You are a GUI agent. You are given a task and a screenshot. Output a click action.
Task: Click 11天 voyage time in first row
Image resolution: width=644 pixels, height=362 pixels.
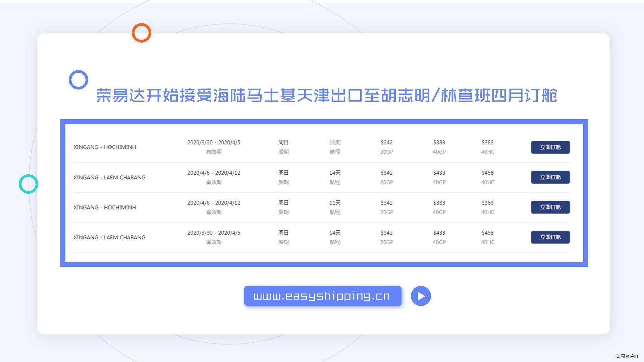pyautogui.click(x=335, y=142)
